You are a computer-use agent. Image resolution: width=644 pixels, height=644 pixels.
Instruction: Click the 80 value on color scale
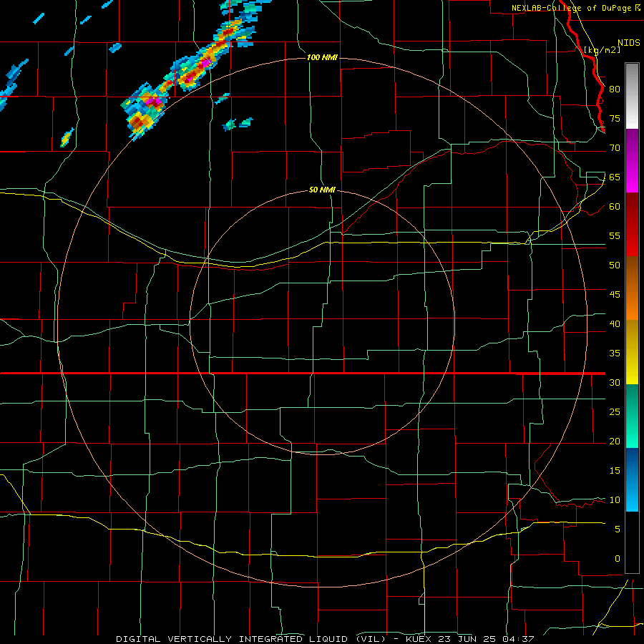click(x=615, y=89)
